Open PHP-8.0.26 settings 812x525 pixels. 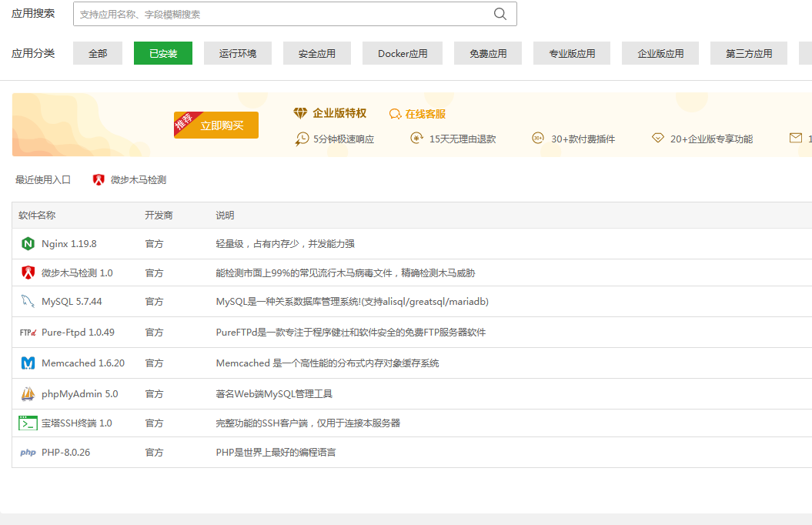[x=65, y=453]
